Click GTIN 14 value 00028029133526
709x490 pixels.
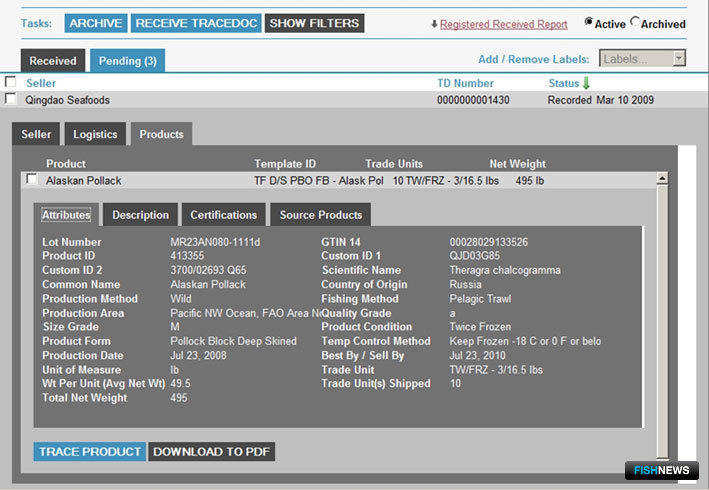click(x=488, y=242)
